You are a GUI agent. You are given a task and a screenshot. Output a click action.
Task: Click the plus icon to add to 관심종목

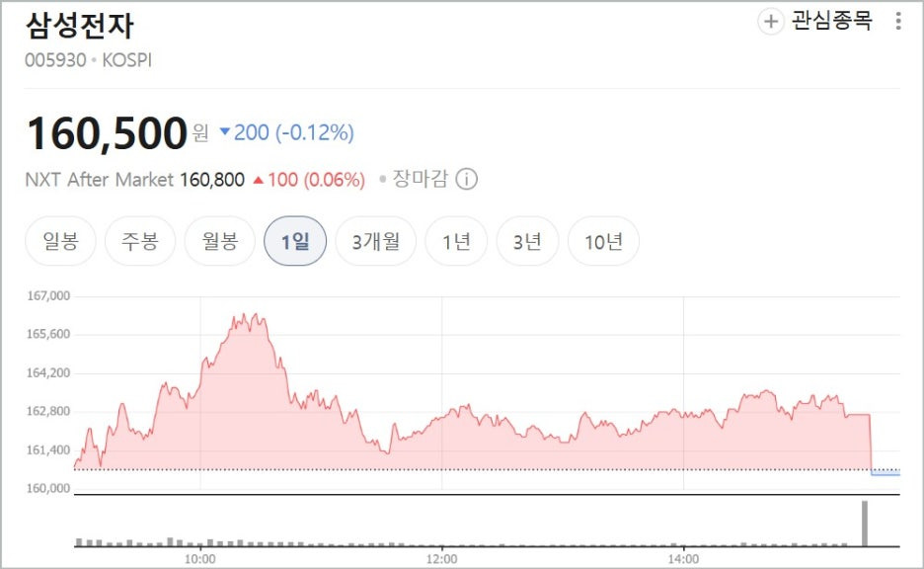click(x=769, y=21)
